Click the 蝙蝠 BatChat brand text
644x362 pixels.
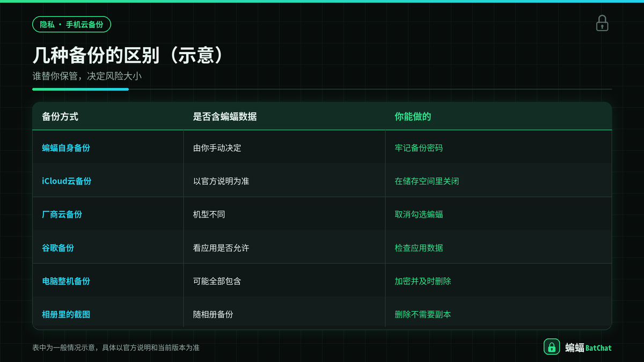[x=588, y=348]
